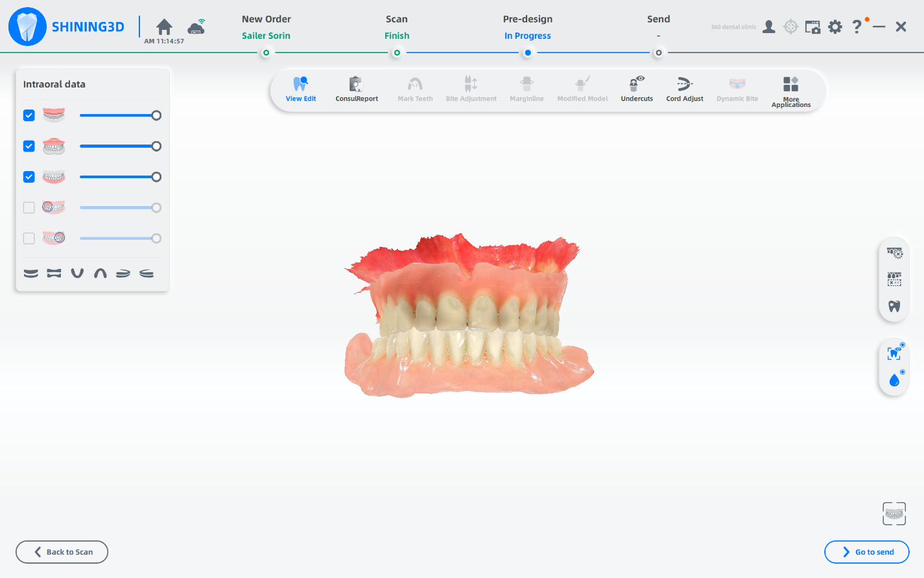Uncheck the first intraoral data checkbox
The image size is (924, 578).
point(29,115)
